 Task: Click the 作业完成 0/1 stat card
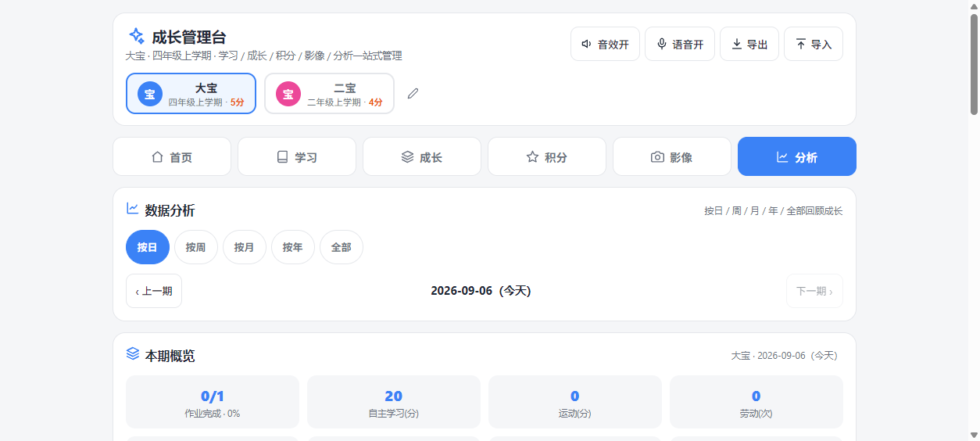(213, 402)
